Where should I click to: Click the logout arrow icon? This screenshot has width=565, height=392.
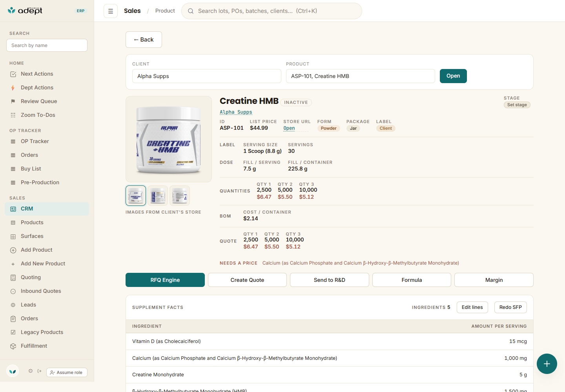[39, 371]
